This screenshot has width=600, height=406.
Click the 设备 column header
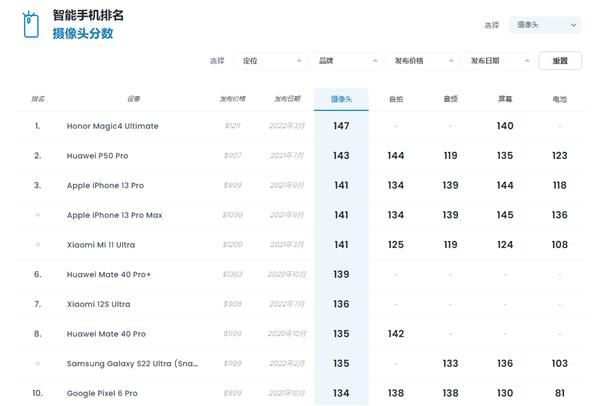[134, 99]
